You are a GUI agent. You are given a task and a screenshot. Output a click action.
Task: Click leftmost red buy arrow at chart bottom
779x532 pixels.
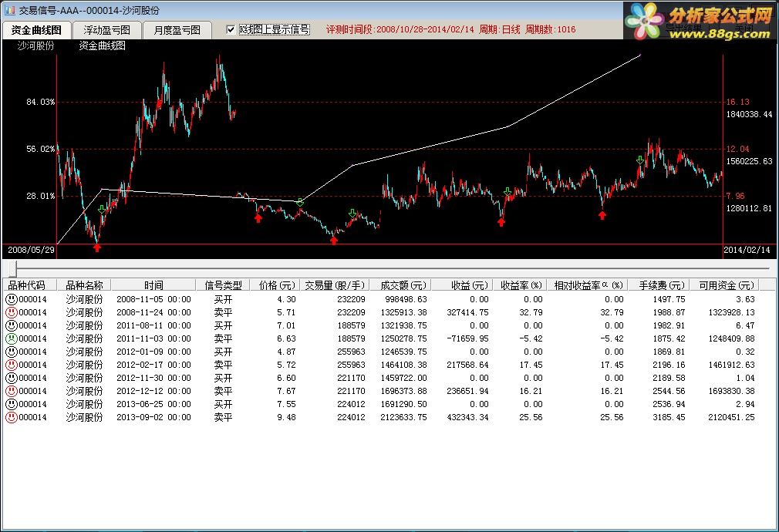[97, 247]
